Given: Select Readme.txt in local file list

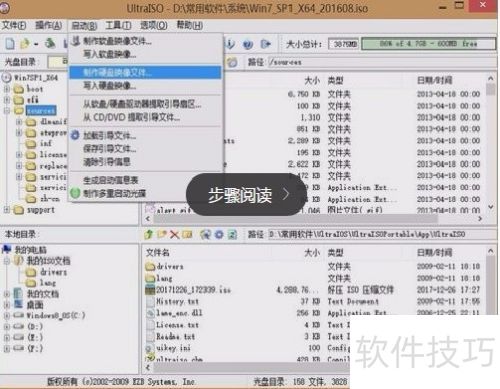Looking at the screenshot, I should (x=175, y=336).
